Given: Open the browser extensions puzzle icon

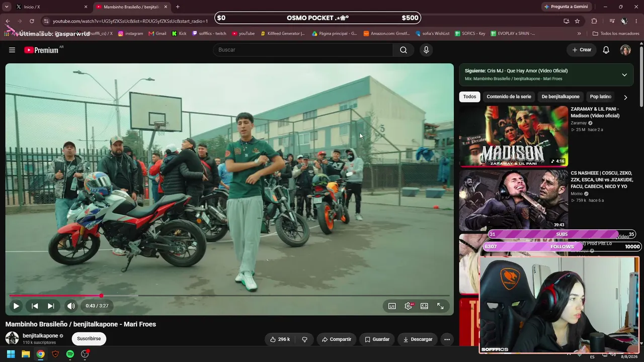Looking at the screenshot, I should pyautogui.click(x=594, y=21).
